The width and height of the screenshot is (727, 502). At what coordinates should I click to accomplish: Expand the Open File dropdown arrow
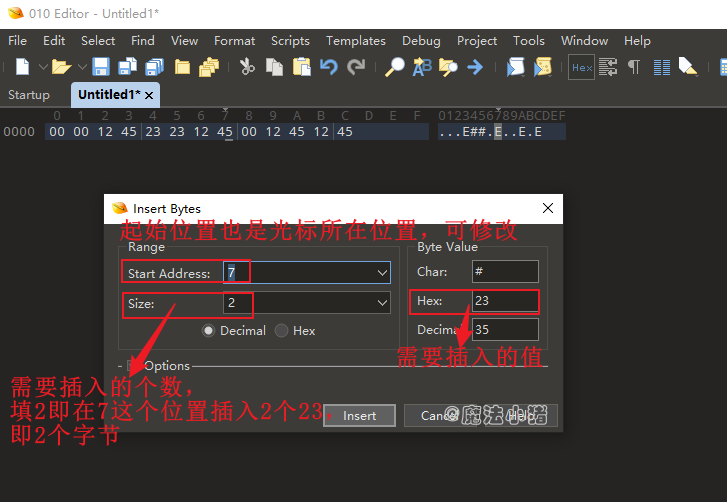[82, 67]
